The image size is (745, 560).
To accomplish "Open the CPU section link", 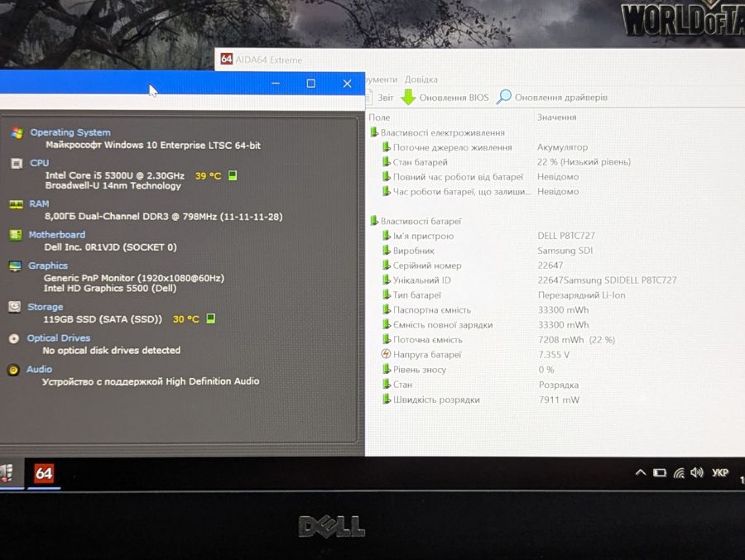I will [40, 163].
